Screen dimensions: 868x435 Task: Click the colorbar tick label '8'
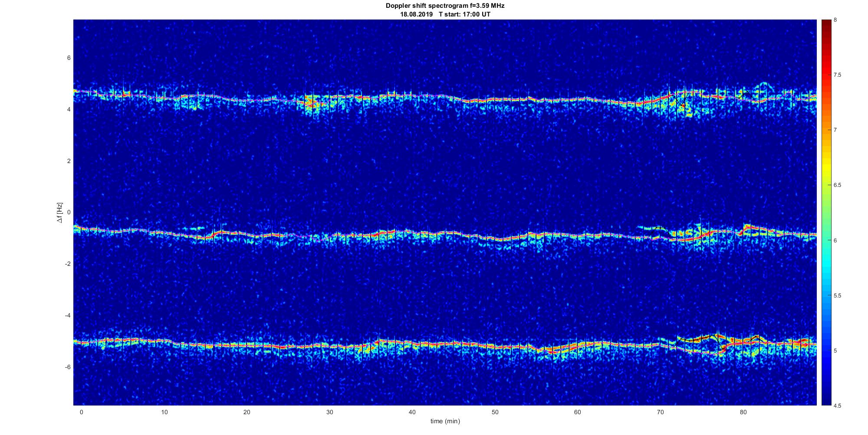[835, 20]
